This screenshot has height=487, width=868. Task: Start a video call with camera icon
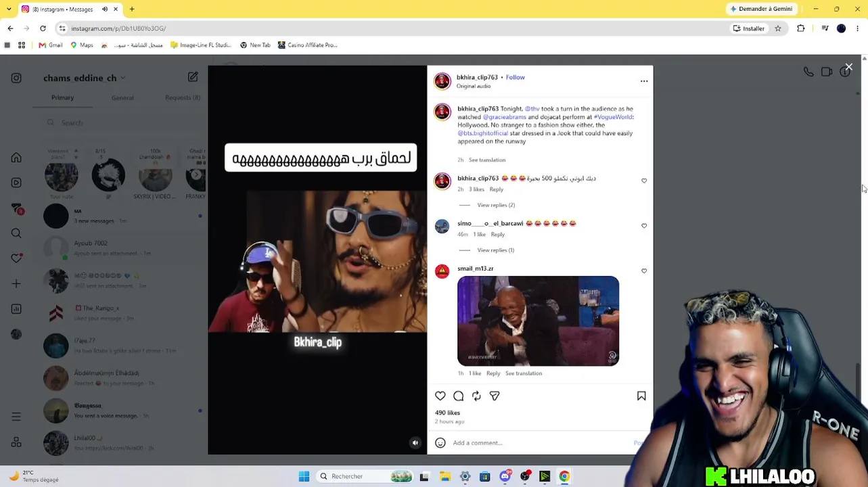(827, 72)
